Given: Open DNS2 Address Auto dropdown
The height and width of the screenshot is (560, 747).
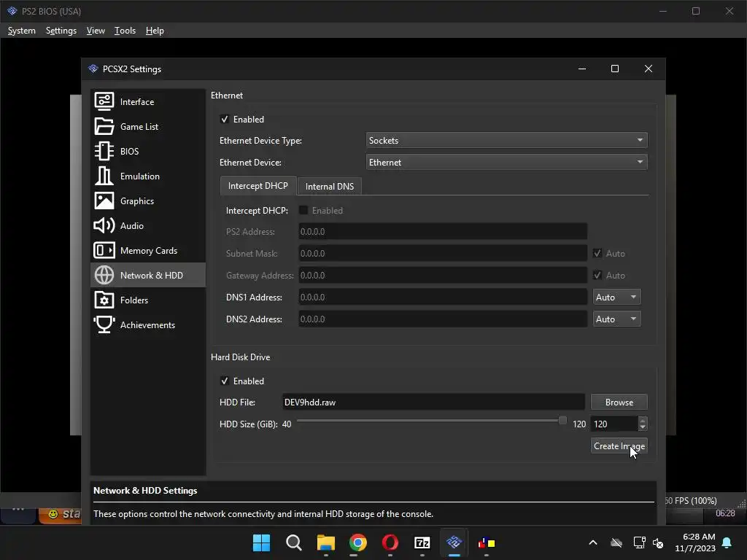Looking at the screenshot, I should (616, 319).
